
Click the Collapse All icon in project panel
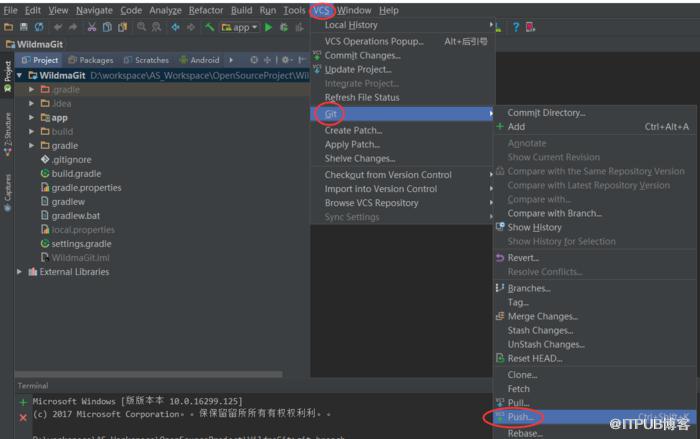[267, 60]
